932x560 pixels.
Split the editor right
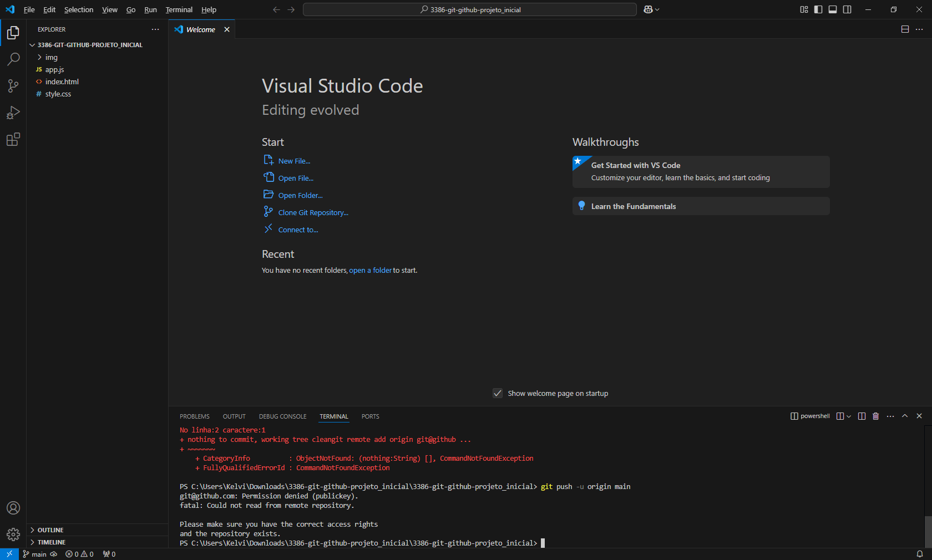(905, 29)
